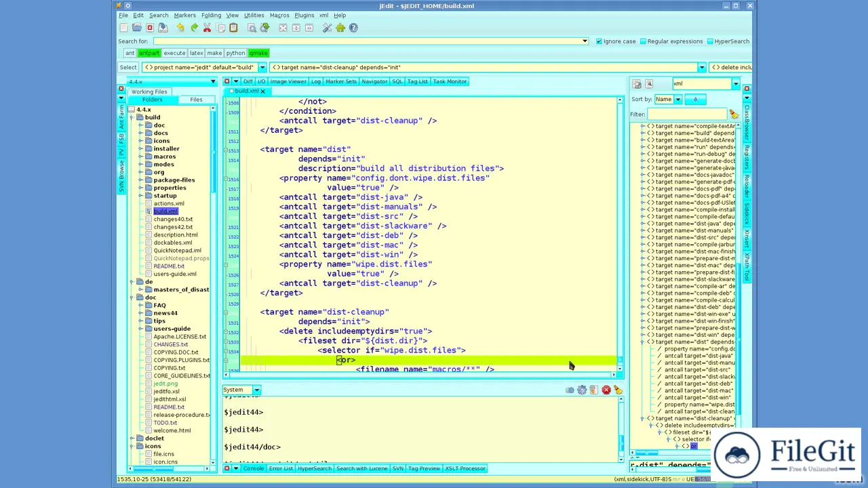The width and height of the screenshot is (868, 488).
Task: Open the target dist-cleanup combo dropdown arrow
Action: click(702, 67)
